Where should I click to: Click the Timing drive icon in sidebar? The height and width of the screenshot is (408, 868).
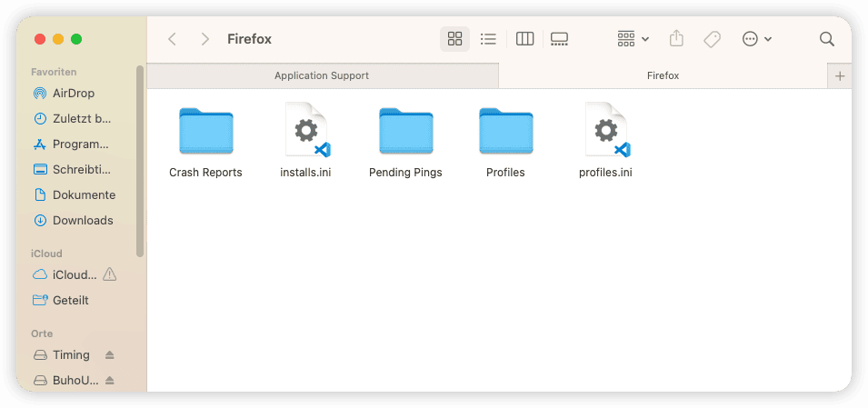pyautogui.click(x=40, y=355)
